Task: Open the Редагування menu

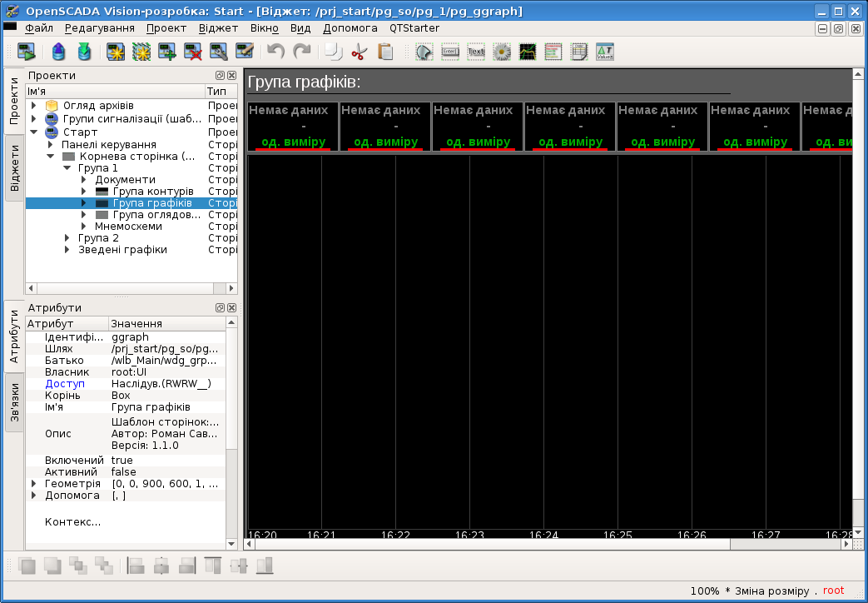Action: [100, 28]
